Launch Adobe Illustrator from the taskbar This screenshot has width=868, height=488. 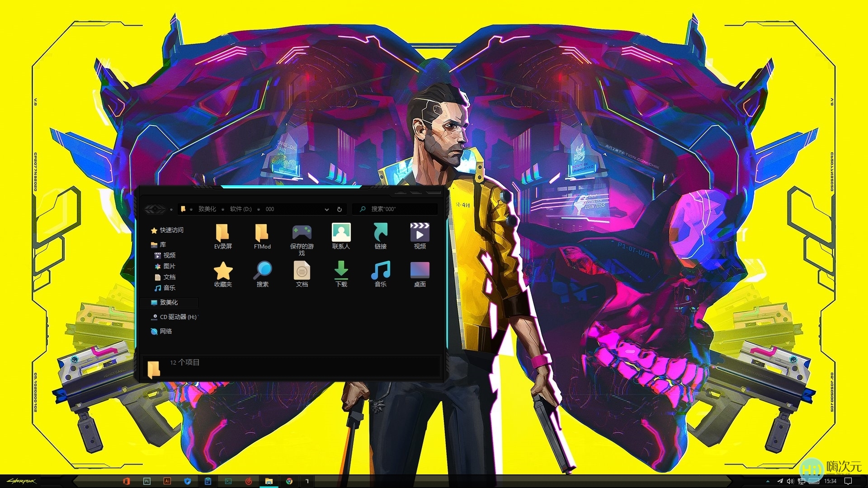coord(168,482)
